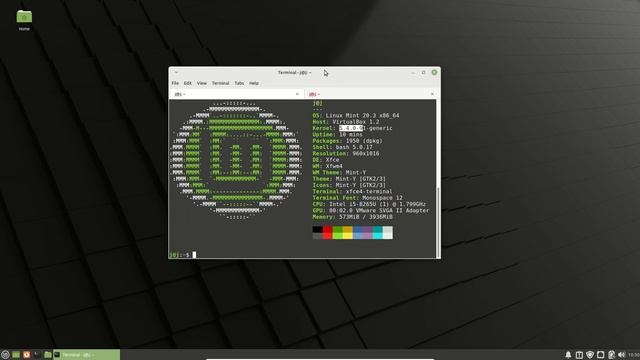This screenshot has width=640, height=360.
Task: Open the Home folder desktop icon
Action: pos(24,20)
